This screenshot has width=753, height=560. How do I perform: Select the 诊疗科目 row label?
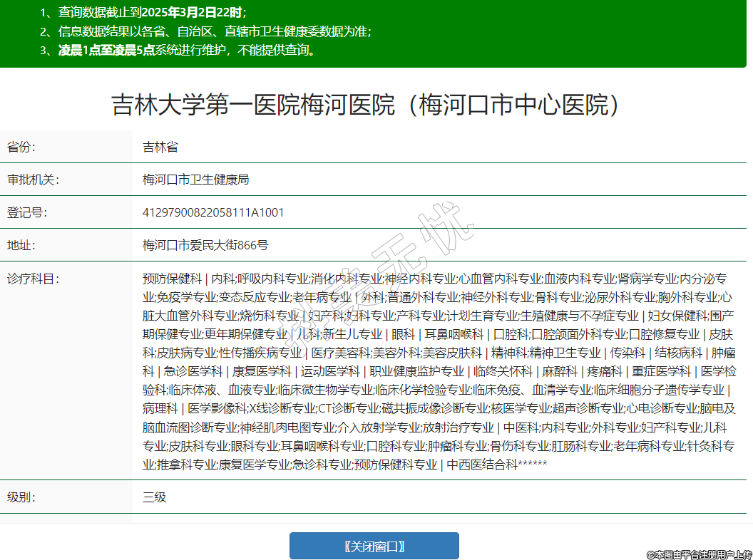[x=33, y=278]
